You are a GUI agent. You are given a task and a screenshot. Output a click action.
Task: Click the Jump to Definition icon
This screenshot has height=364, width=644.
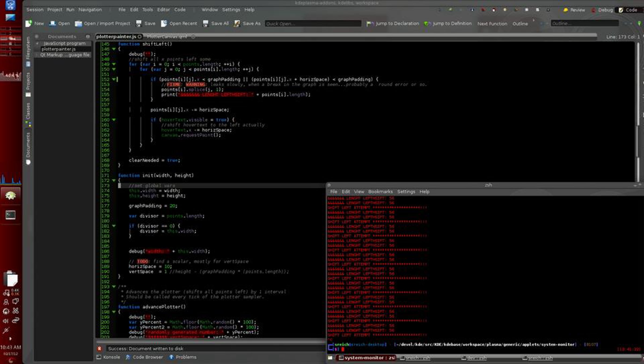pyautogui.click(x=427, y=24)
